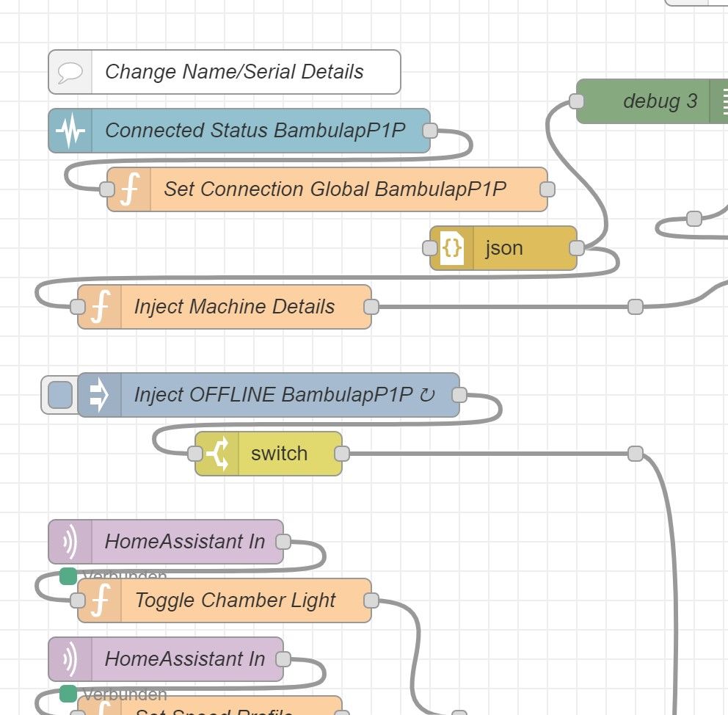Click the status pulse icon on Connected Status node

tap(70, 131)
